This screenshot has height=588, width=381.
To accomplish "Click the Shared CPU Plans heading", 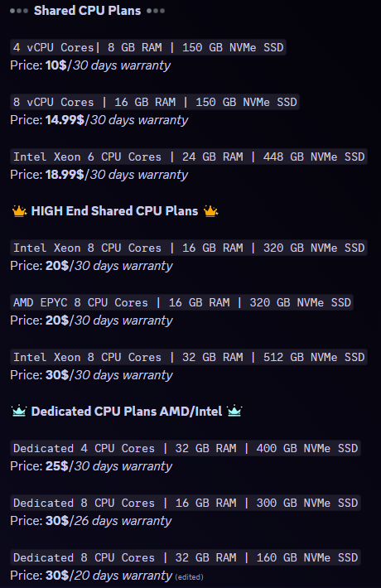I will pos(87,11).
